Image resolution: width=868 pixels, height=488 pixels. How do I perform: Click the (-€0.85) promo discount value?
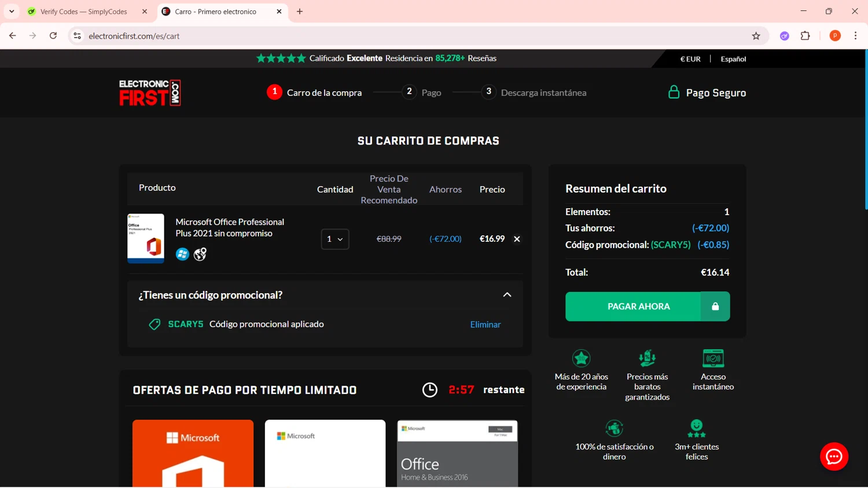coord(713,245)
